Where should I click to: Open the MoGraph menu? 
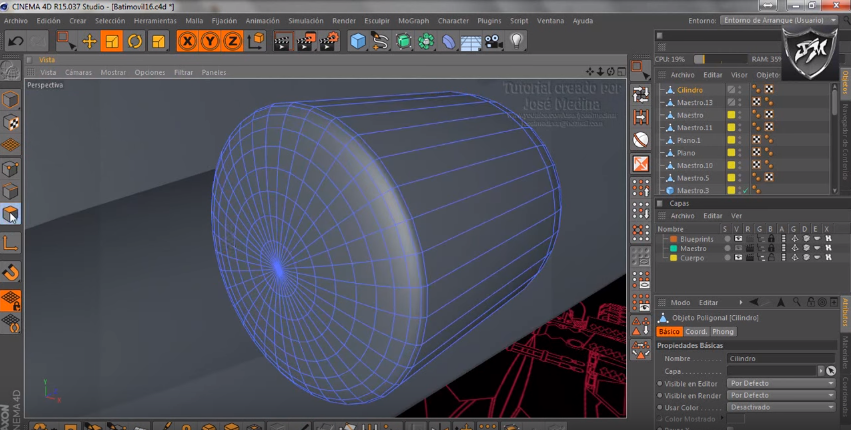[412, 20]
